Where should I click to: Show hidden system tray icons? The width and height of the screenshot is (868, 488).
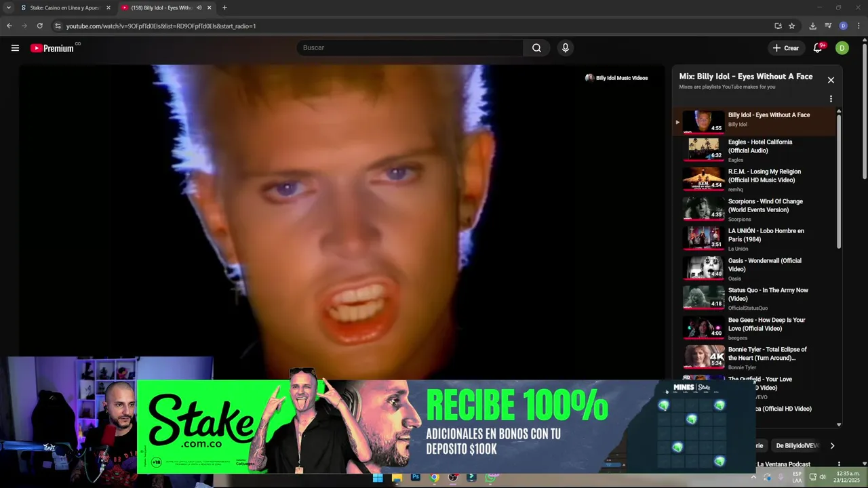click(x=753, y=477)
